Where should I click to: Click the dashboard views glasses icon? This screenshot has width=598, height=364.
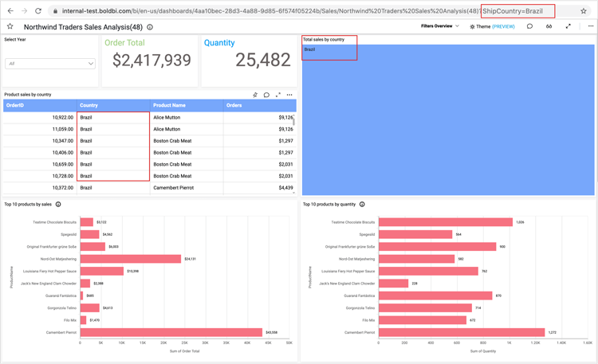[549, 26]
